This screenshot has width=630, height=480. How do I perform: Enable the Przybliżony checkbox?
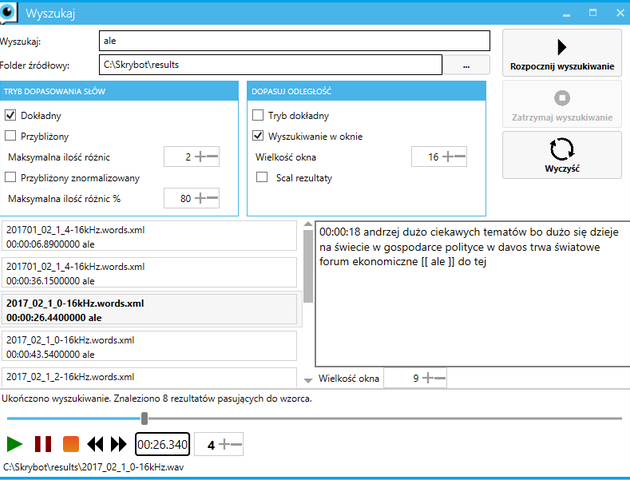coord(10,136)
